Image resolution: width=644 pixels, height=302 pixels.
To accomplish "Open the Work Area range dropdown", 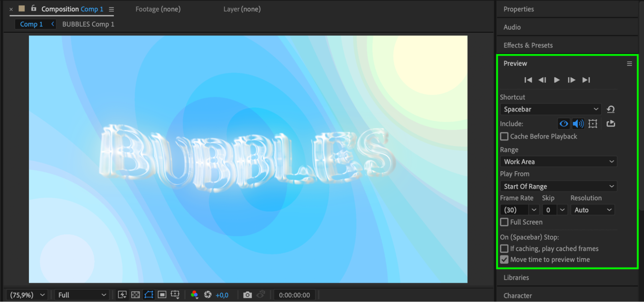I will 558,162.
